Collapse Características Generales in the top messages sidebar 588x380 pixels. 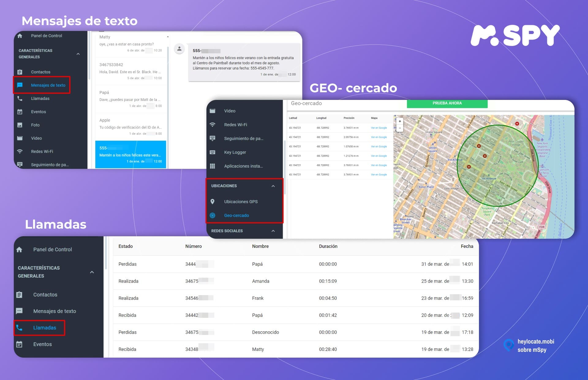(78, 54)
